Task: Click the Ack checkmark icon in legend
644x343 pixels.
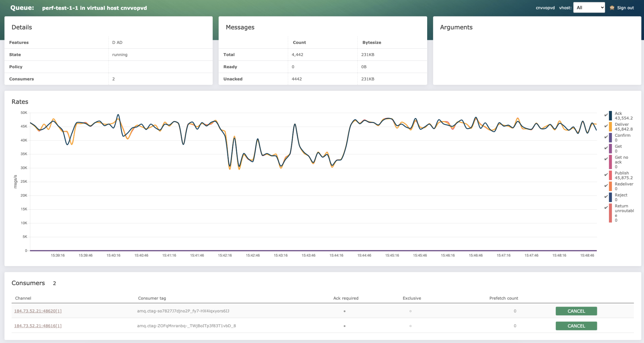Action: pos(606,115)
